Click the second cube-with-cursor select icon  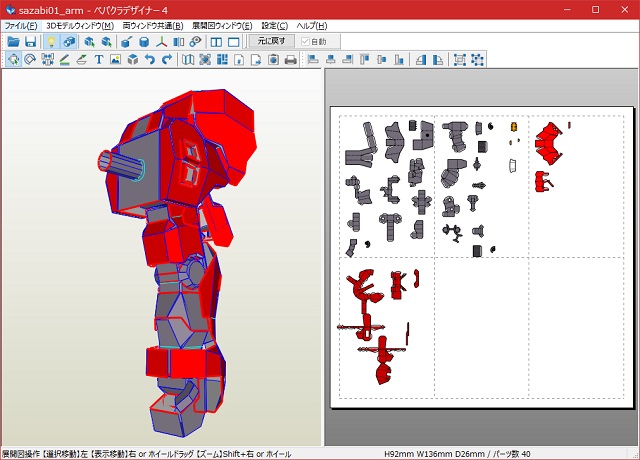click(106, 42)
